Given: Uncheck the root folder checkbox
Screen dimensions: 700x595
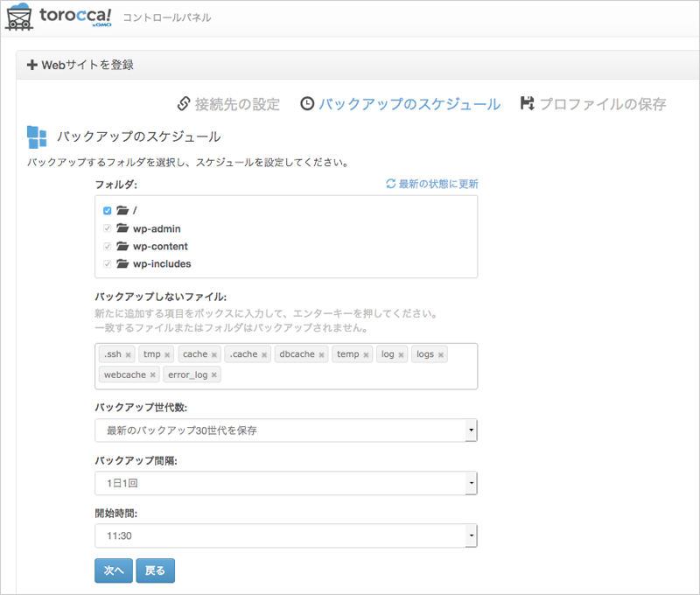Looking at the screenshot, I should coord(107,211).
